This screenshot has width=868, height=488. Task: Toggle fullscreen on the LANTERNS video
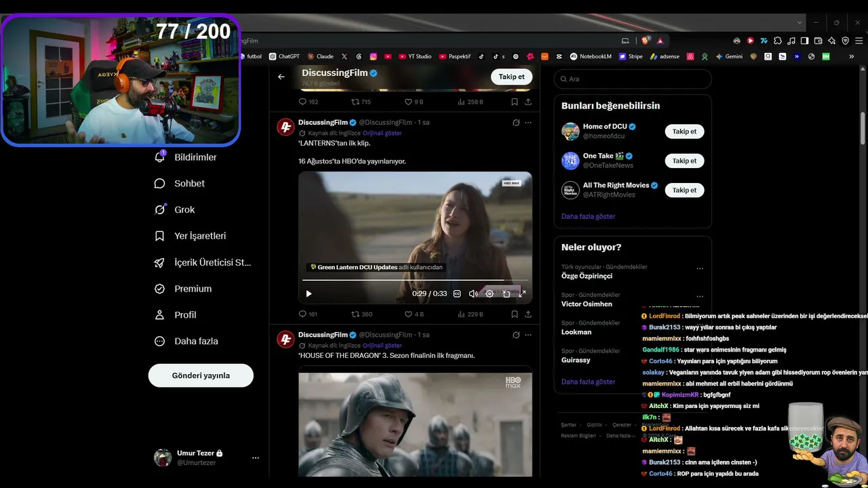(x=522, y=293)
